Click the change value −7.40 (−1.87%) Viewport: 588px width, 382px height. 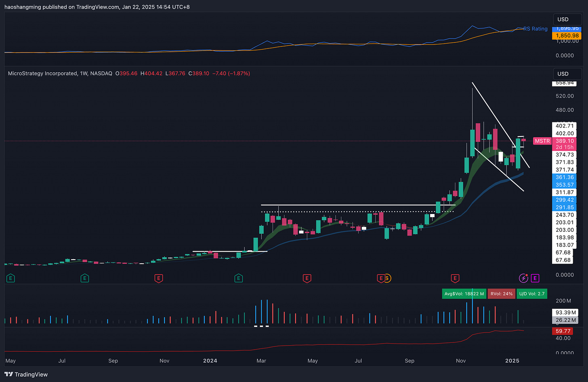(x=231, y=73)
